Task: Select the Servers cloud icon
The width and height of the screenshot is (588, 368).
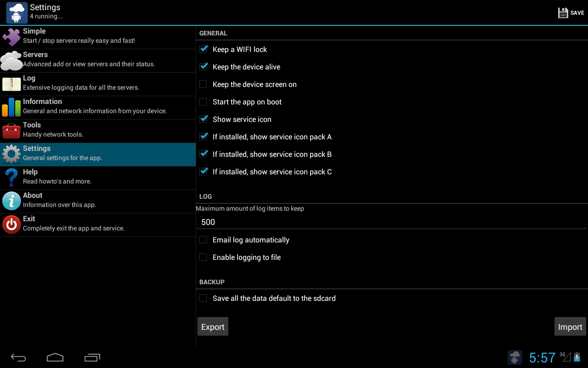Action: pyautogui.click(x=11, y=61)
